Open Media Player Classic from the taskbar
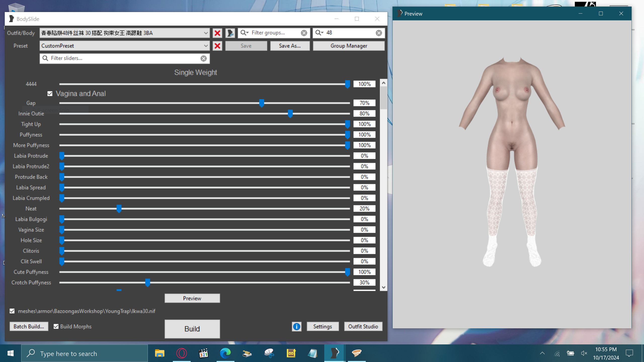Viewport: 644px width, 362px height. tap(204, 353)
